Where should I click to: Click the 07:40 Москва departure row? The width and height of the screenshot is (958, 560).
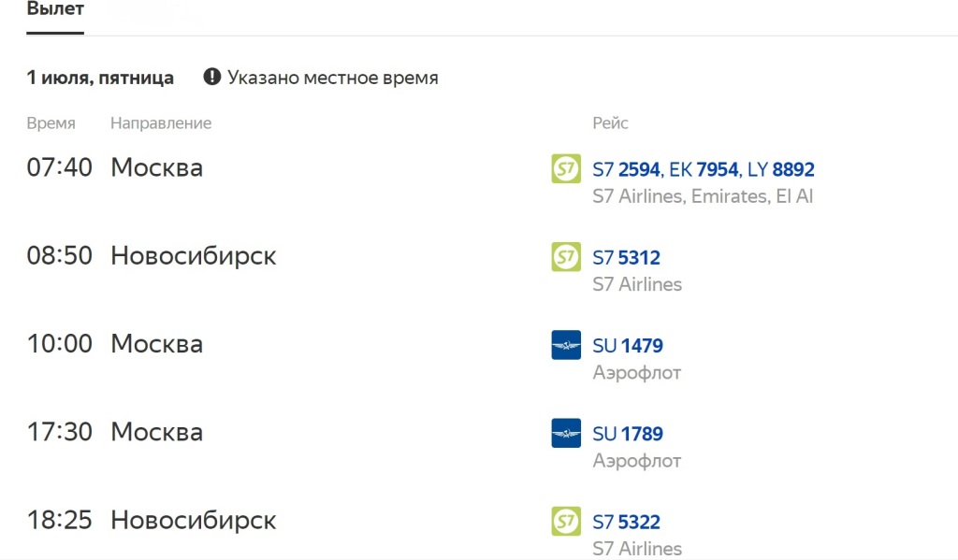pyautogui.click(x=156, y=168)
